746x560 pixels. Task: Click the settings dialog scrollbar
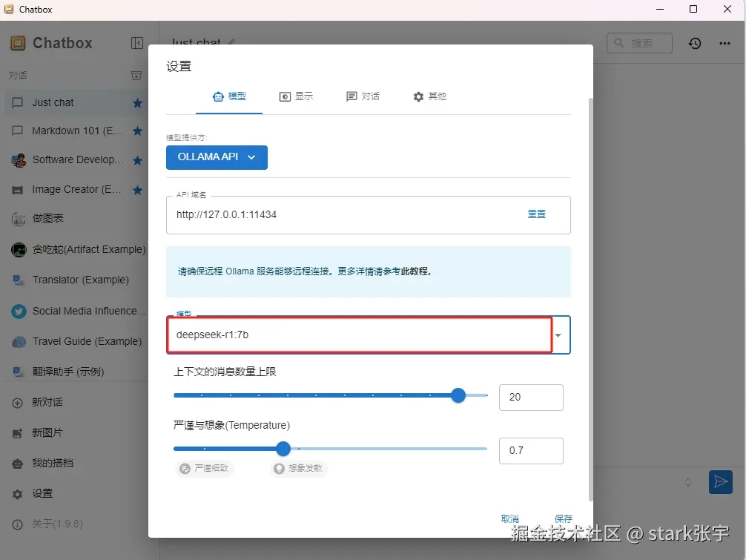(590, 300)
